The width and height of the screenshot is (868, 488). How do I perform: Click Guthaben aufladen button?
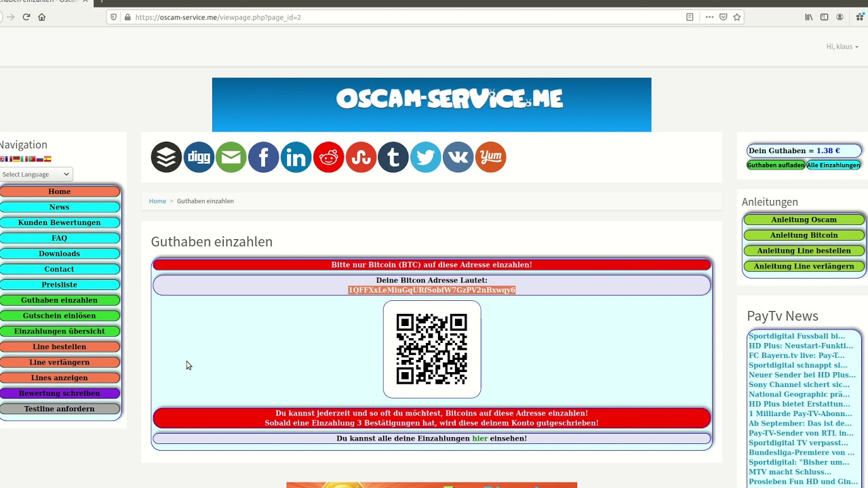776,165
